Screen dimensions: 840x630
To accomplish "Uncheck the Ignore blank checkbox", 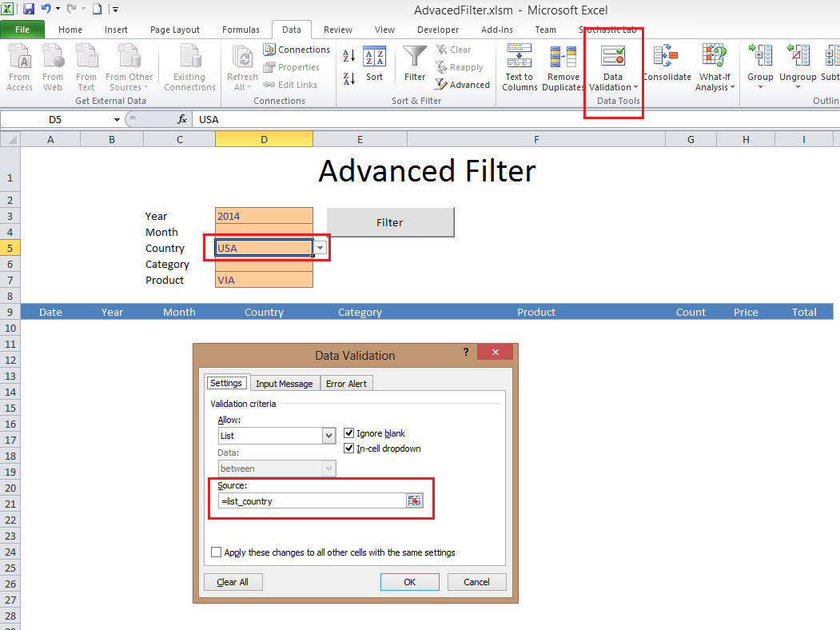I will coord(349,433).
